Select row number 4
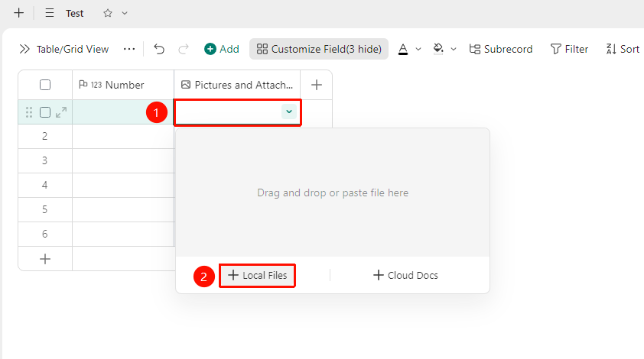 tap(45, 185)
